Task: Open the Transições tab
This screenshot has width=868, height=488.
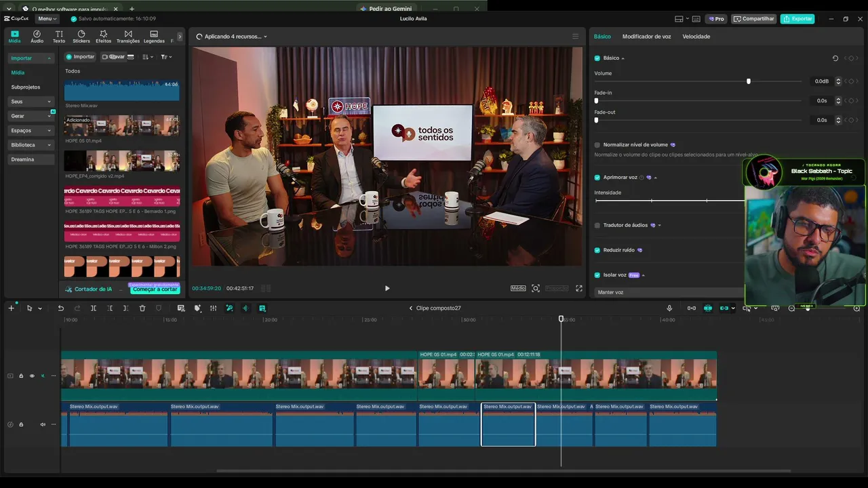Action: click(128, 37)
